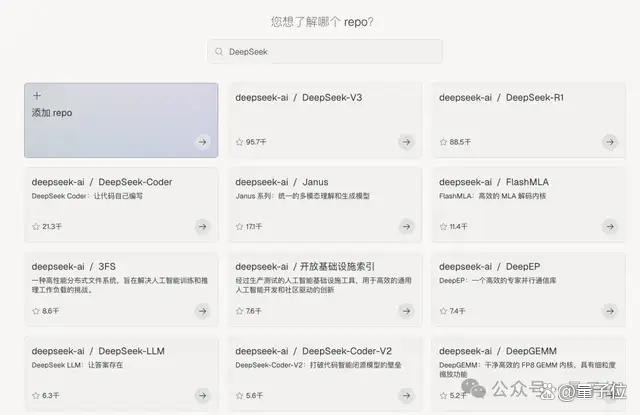Open the deepseek-ai / DeepSeek-V3 repo title
The width and height of the screenshot is (640, 415).
[298, 98]
